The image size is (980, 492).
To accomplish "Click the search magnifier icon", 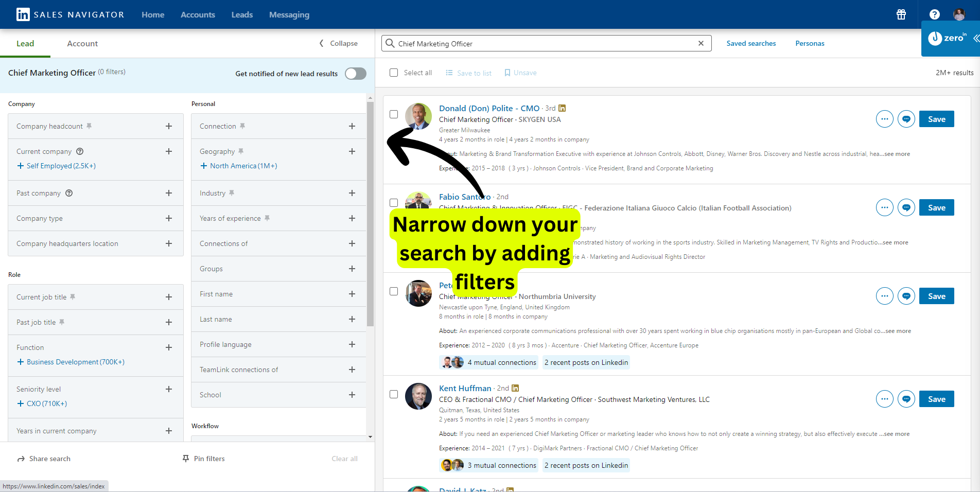I will tap(390, 43).
